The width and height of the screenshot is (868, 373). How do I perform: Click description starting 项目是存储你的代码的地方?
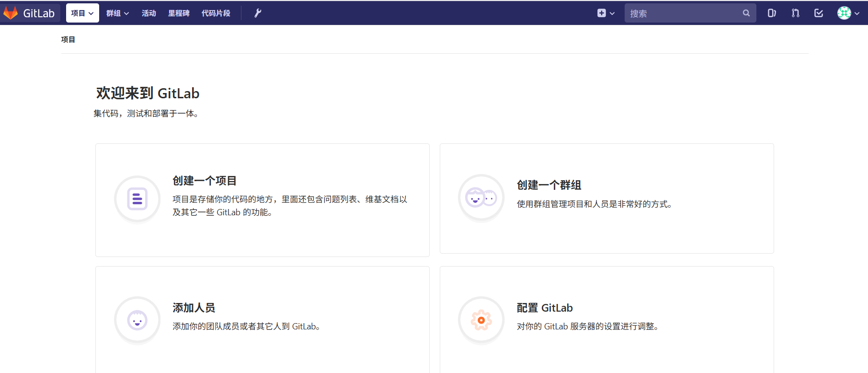click(290, 206)
